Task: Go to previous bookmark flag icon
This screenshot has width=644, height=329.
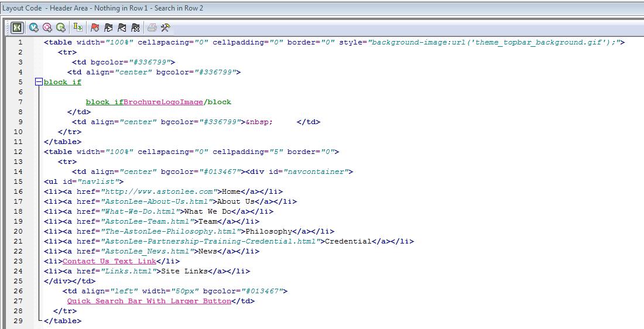Action: [x=122, y=28]
